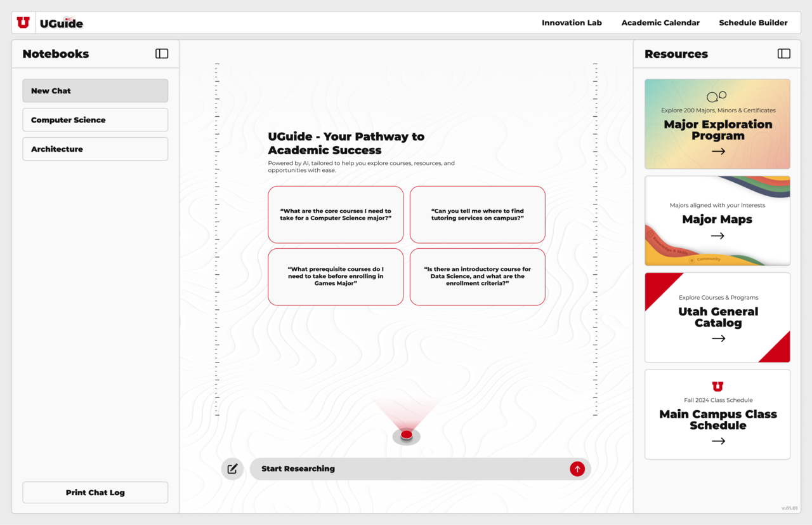Collapse the Resources panel with sidebar icon
Viewport: 812px width, 525px height.
click(x=784, y=54)
